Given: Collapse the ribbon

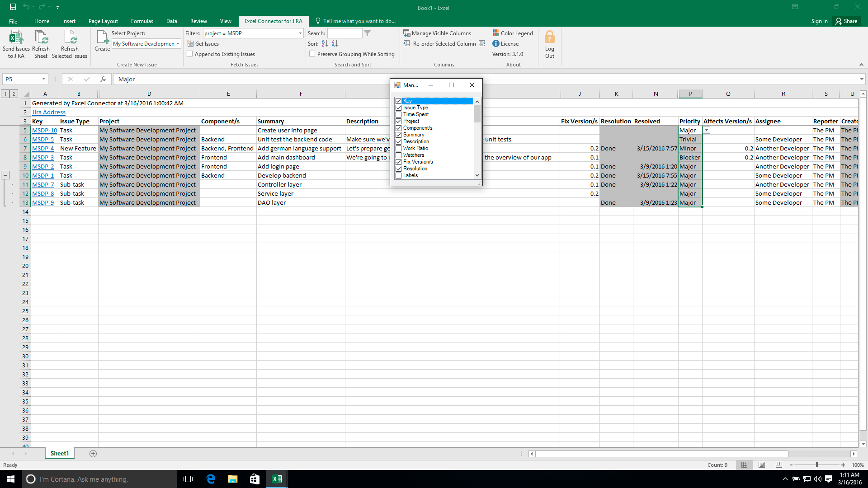Looking at the screenshot, I should coord(861,65).
